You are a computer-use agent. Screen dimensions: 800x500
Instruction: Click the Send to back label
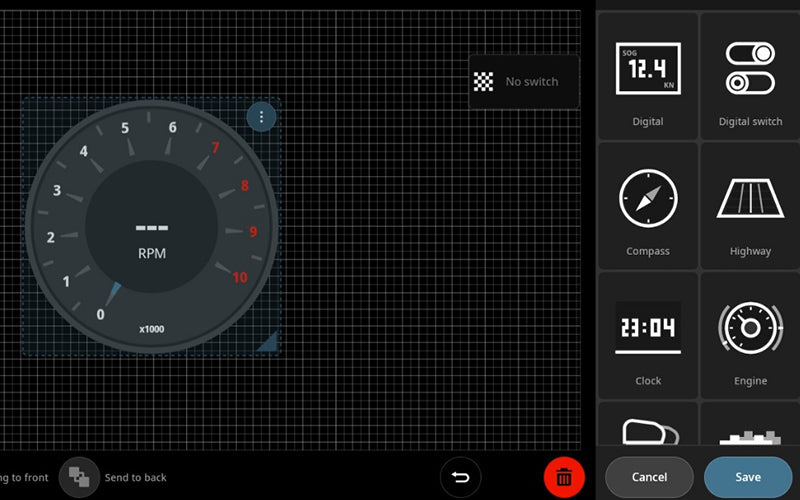click(x=135, y=478)
